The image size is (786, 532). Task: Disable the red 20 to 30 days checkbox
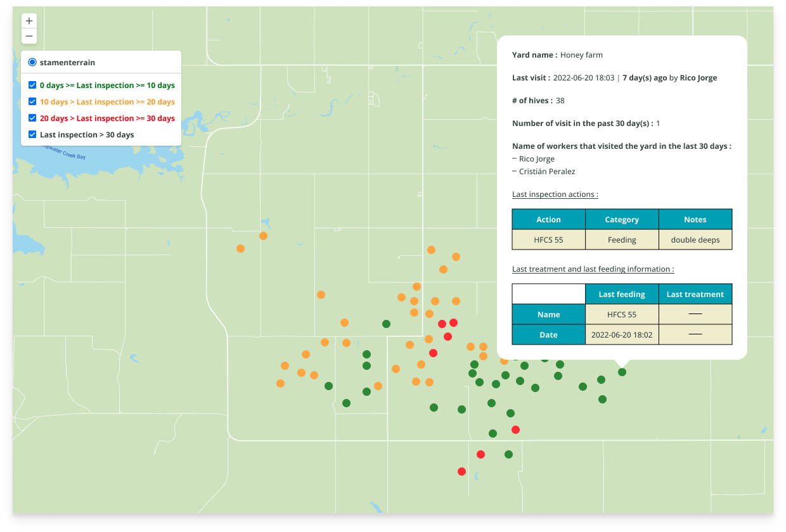pyautogui.click(x=32, y=118)
